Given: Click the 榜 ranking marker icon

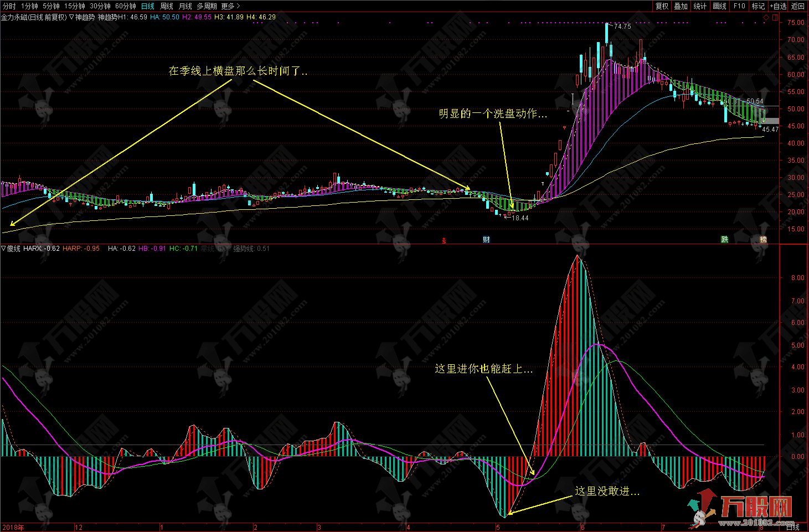Looking at the screenshot, I should point(764,240).
